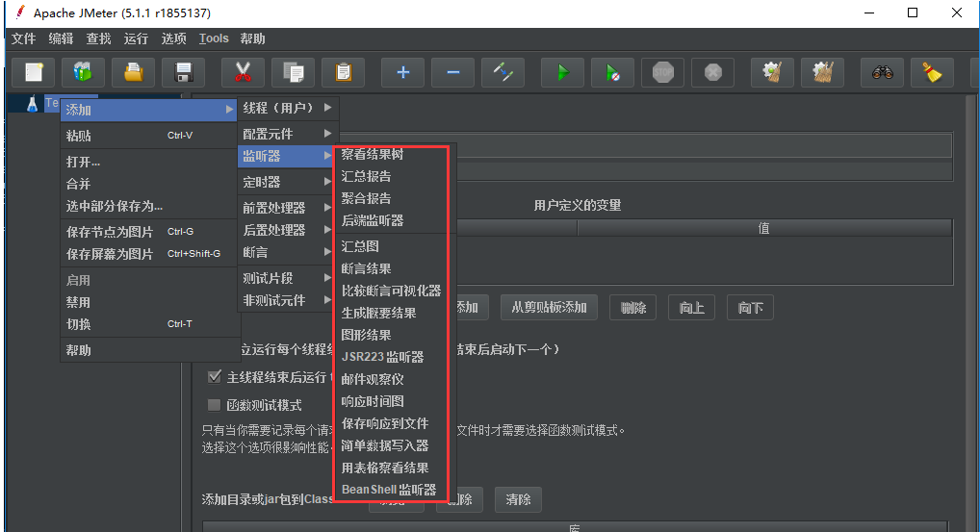Click the Toggle enable/disable icon
Image resolution: width=980 pixels, height=532 pixels.
tap(503, 72)
